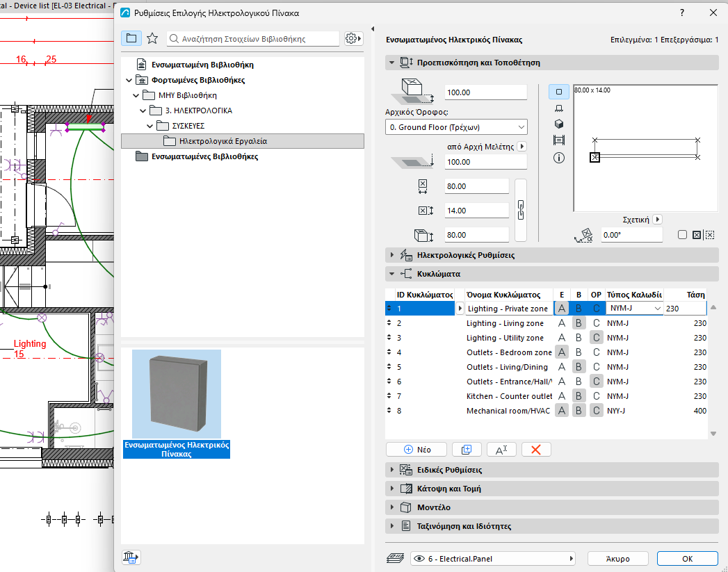Open favorites with the star icon
Image resolution: width=728 pixels, height=572 pixels.
(152, 38)
